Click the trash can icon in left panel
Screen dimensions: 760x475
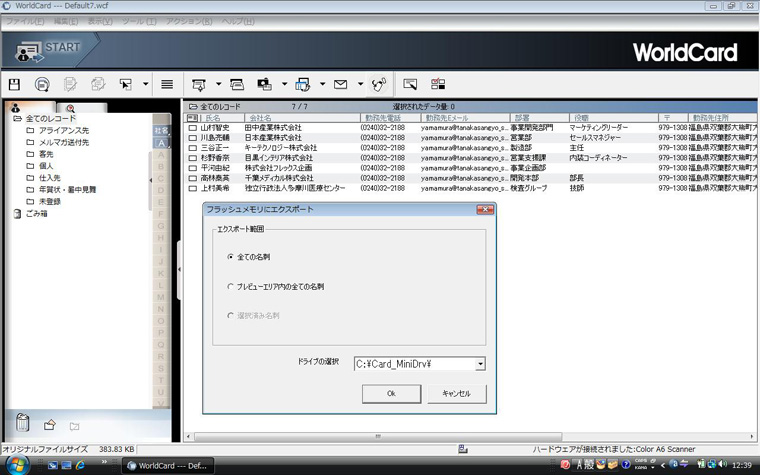coord(22,423)
